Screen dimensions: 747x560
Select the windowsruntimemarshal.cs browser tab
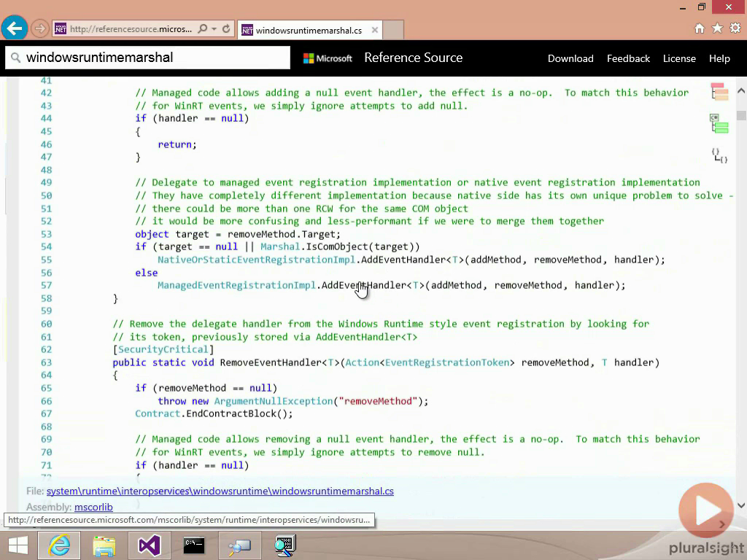309,30
